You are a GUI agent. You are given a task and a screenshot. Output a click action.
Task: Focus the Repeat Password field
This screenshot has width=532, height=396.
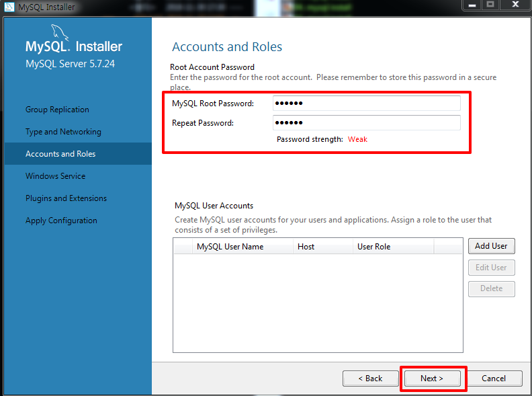click(x=367, y=122)
